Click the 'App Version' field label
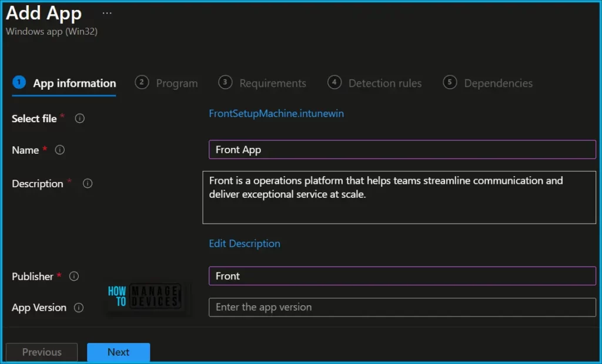Image resolution: width=602 pixels, height=364 pixels. (39, 308)
